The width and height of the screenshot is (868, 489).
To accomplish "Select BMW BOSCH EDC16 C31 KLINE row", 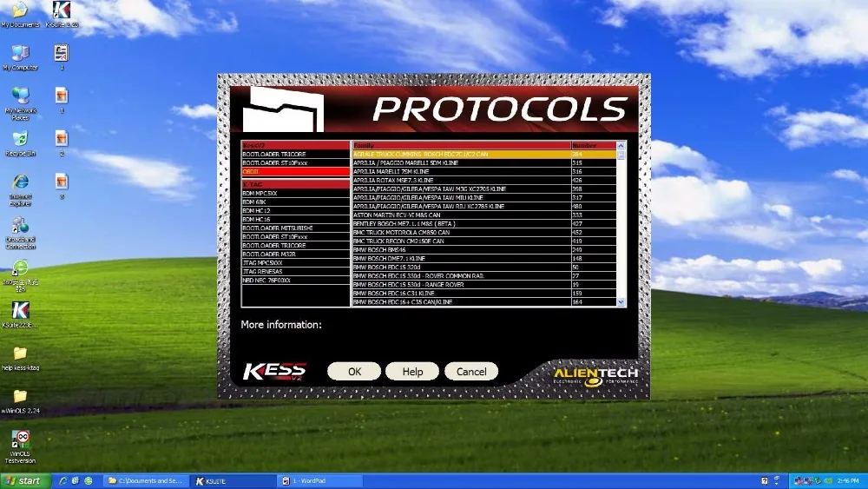I will pos(484,293).
